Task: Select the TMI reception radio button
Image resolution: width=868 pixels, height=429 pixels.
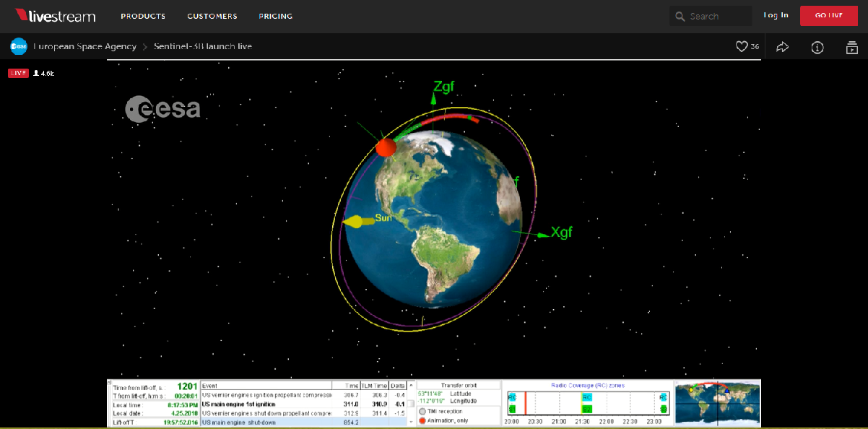Action: [x=422, y=411]
